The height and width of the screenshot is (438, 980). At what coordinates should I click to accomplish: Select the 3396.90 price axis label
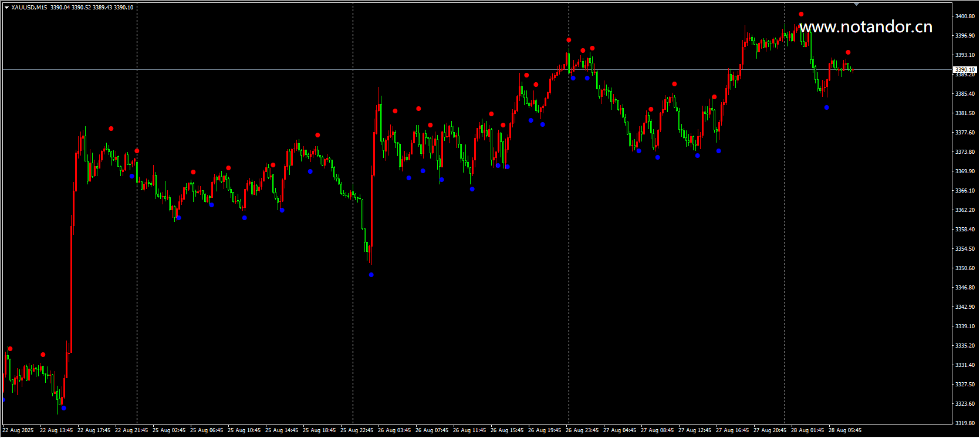coord(965,36)
